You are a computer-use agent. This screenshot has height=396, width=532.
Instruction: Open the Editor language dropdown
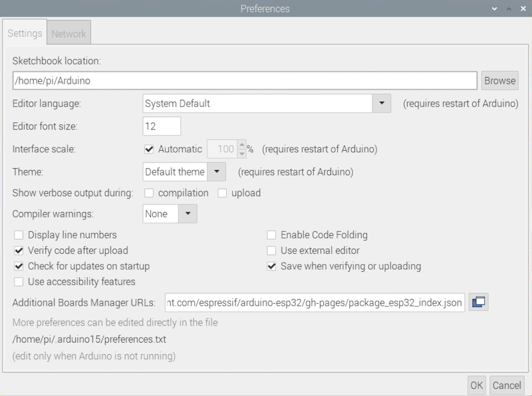(382, 104)
